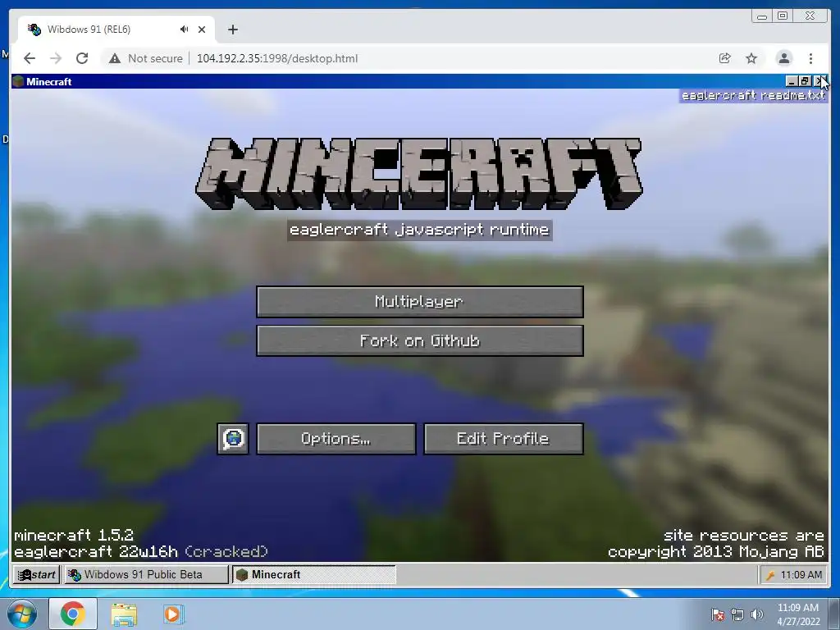
Task: Click the eaglercraft 22w16h (cracked) text
Action: pyautogui.click(x=141, y=551)
